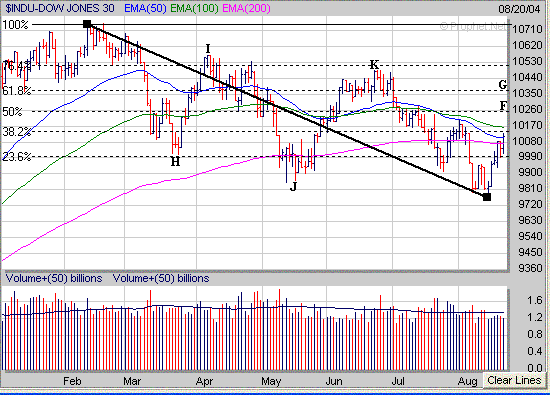Click the 08/20/04 date label
Image resolution: width=550 pixels, height=395 pixels.
[x=519, y=9]
